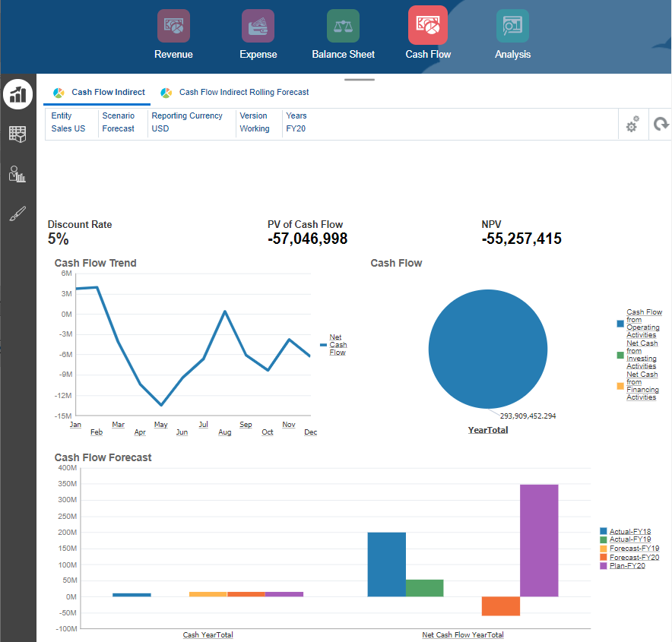Change the Scenario member Forecast

pos(118,128)
